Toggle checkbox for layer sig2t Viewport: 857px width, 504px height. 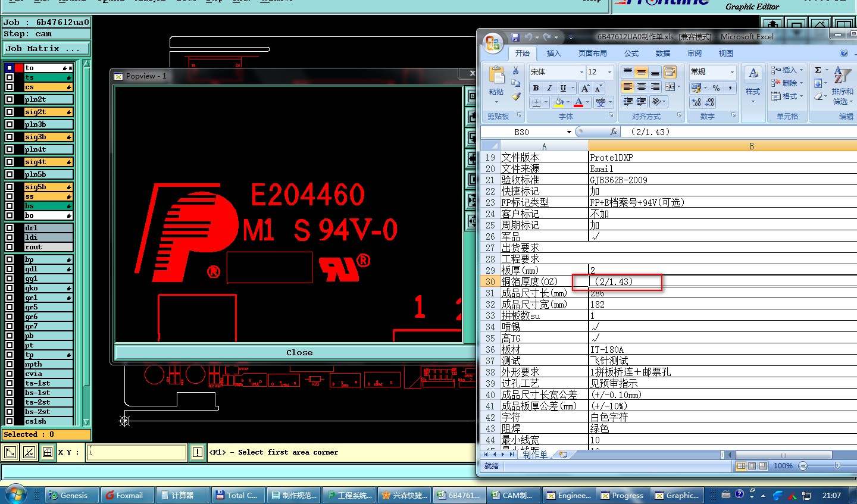pyautogui.click(x=10, y=112)
